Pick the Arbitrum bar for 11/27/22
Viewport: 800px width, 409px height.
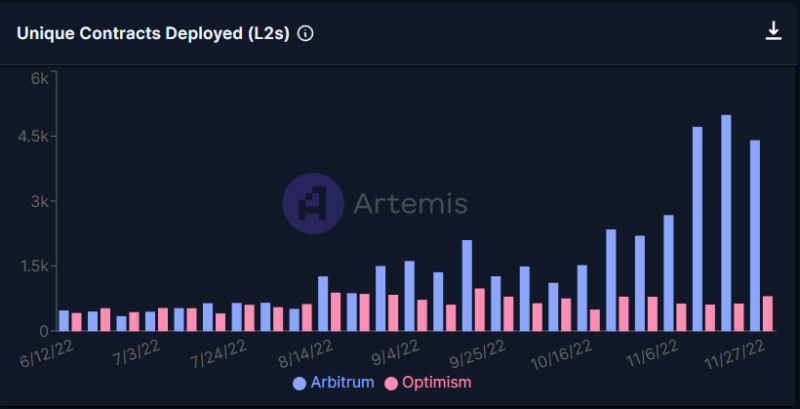coord(755,235)
